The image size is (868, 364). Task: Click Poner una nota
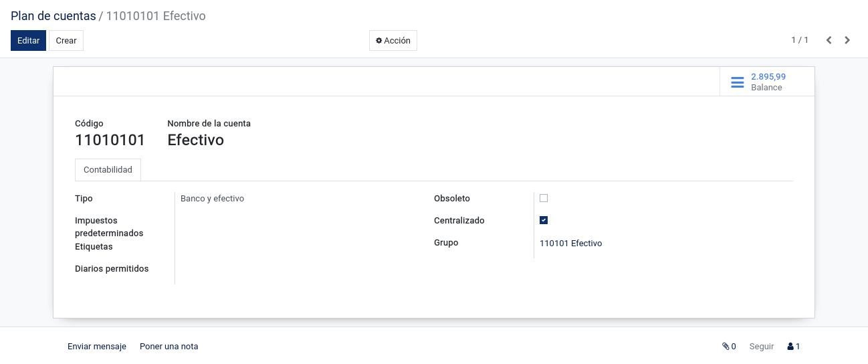[169, 347]
